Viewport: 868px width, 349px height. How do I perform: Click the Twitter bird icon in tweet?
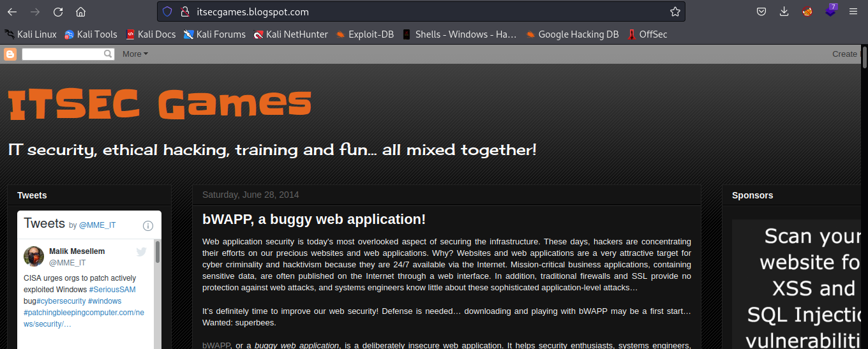tap(142, 251)
